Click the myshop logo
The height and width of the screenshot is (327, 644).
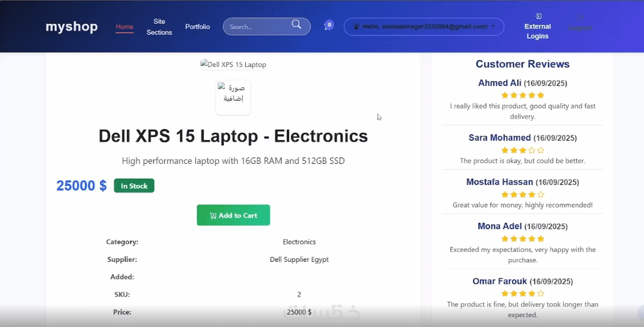pyautogui.click(x=71, y=26)
